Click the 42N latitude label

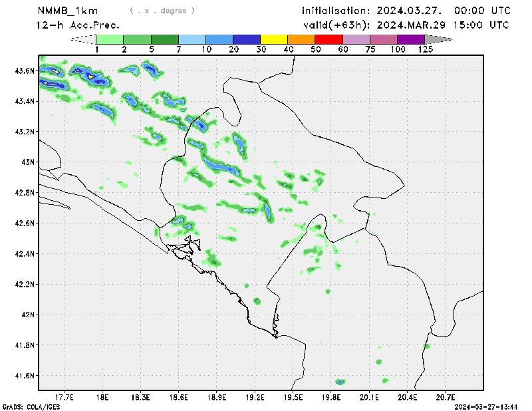28,315
